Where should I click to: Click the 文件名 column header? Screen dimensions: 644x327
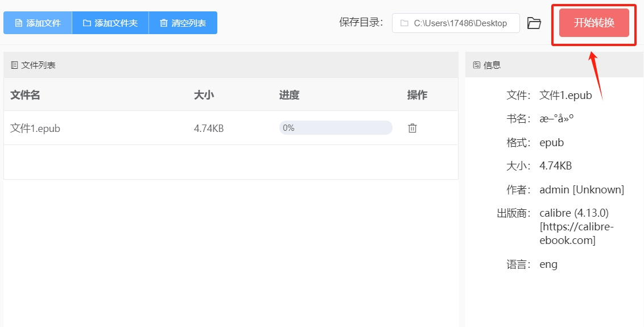25,96
